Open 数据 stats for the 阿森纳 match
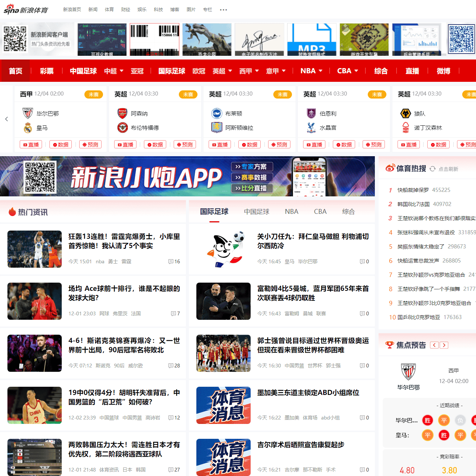This screenshot has width=476, height=476. [155, 144]
